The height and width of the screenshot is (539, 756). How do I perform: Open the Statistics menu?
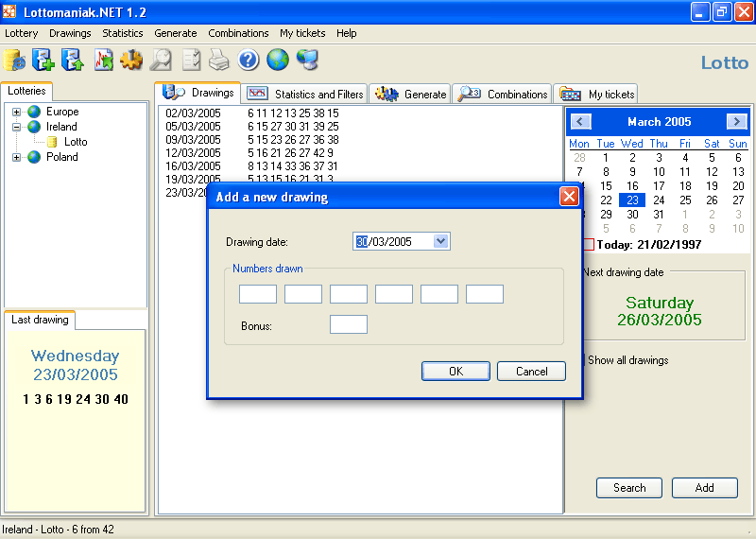click(x=123, y=33)
